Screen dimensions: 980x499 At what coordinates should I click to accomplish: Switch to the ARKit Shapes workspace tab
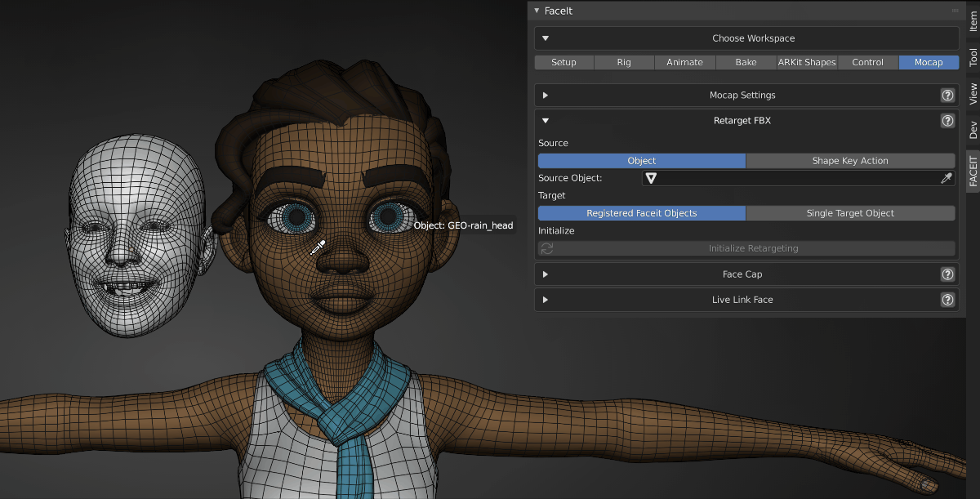pyautogui.click(x=806, y=62)
